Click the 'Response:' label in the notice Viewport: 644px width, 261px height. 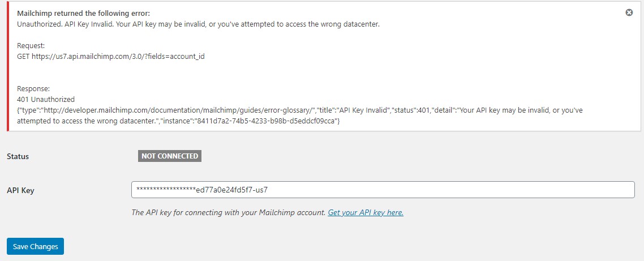[x=34, y=88]
